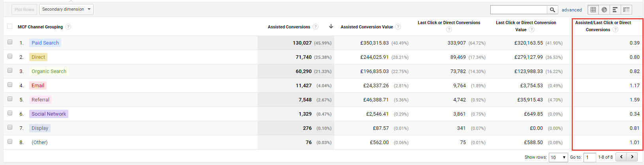644x165 pixels.
Task: Open help icon for Assisted Conversions
Action: pos(315,27)
